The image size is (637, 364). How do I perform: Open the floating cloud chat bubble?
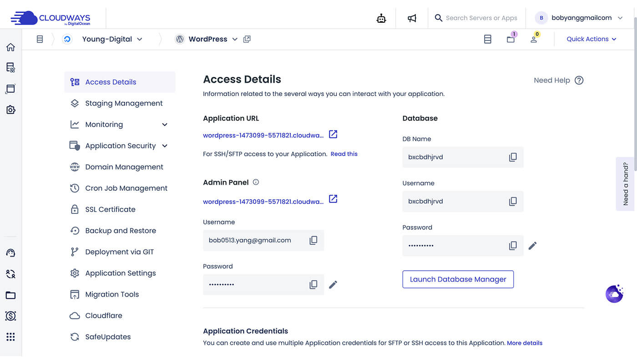pos(614,294)
